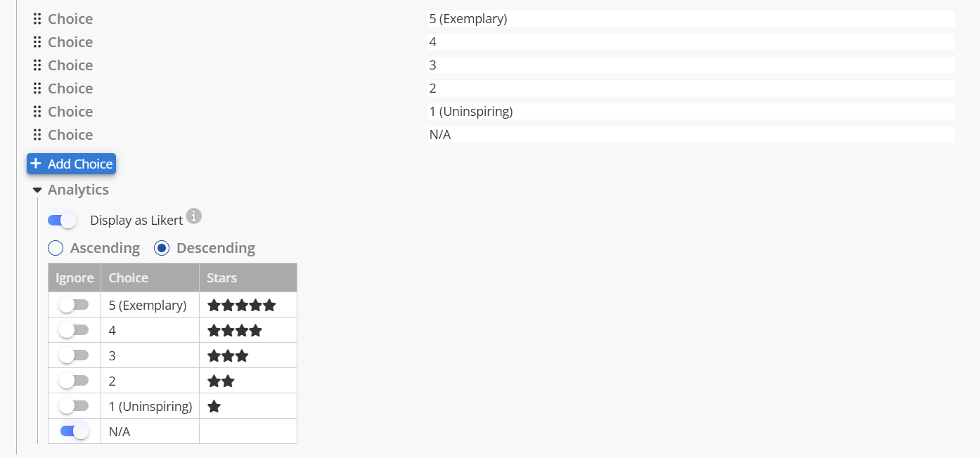Click info icon next to Display as Likert
The width and height of the screenshot is (980, 458).
(x=194, y=216)
